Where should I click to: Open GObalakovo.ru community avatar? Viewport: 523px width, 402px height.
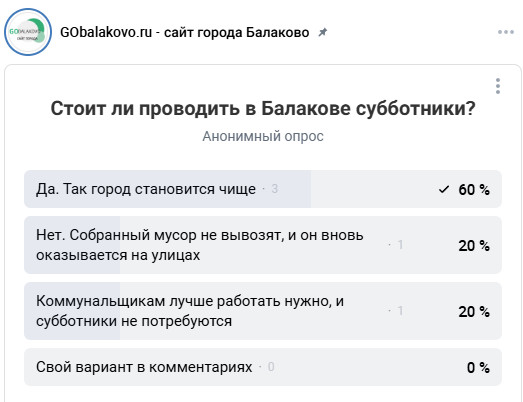[x=28, y=32]
